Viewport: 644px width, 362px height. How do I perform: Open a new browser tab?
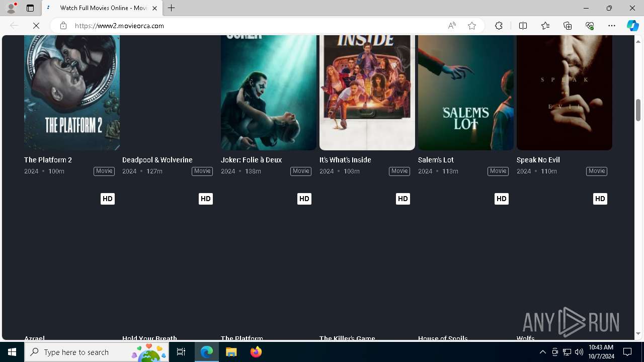click(172, 8)
